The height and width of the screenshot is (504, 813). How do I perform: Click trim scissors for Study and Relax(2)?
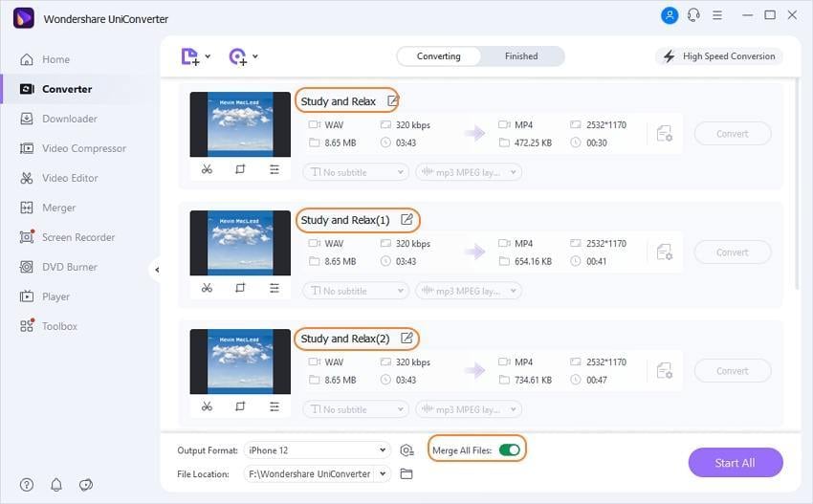click(207, 406)
